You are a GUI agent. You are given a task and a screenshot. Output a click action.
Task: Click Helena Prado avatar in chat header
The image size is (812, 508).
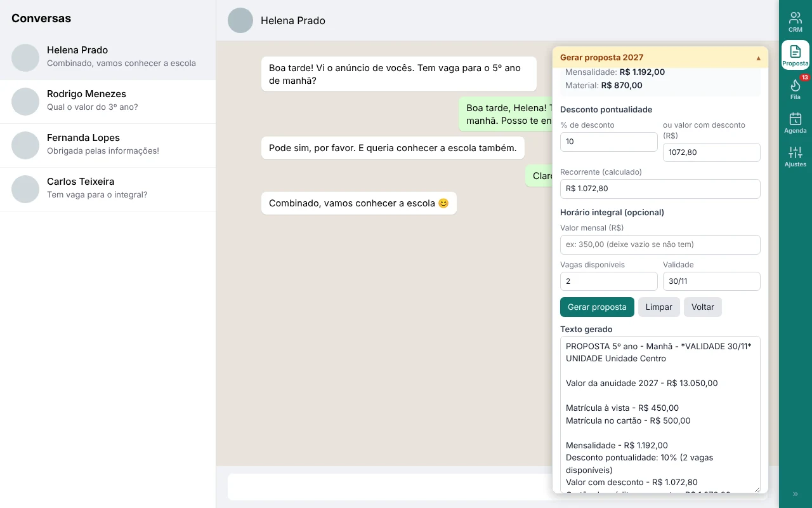[240, 20]
